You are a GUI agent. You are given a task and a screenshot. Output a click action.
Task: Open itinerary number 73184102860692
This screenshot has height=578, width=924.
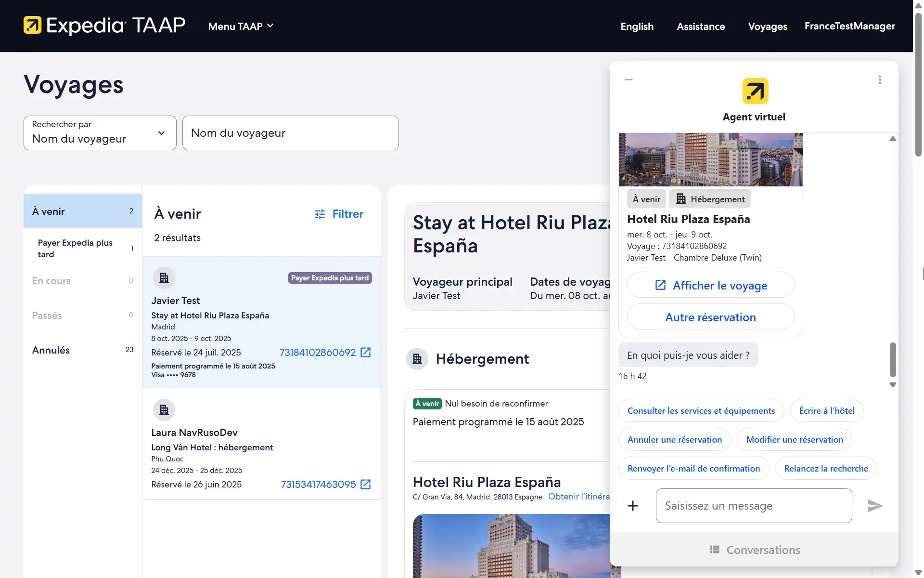[x=318, y=353]
